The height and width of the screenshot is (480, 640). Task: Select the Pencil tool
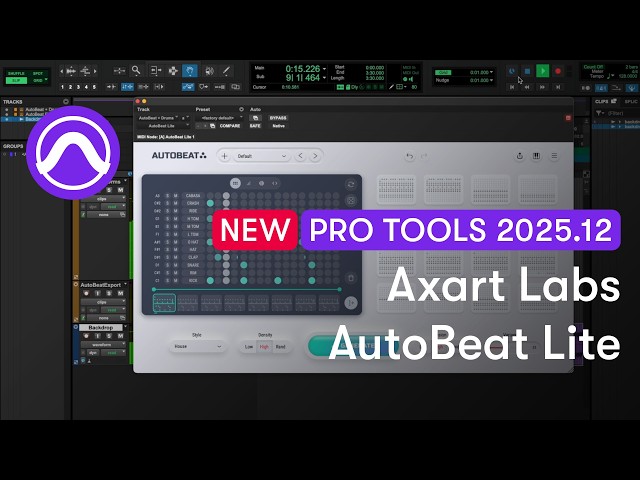click(226, 71)
